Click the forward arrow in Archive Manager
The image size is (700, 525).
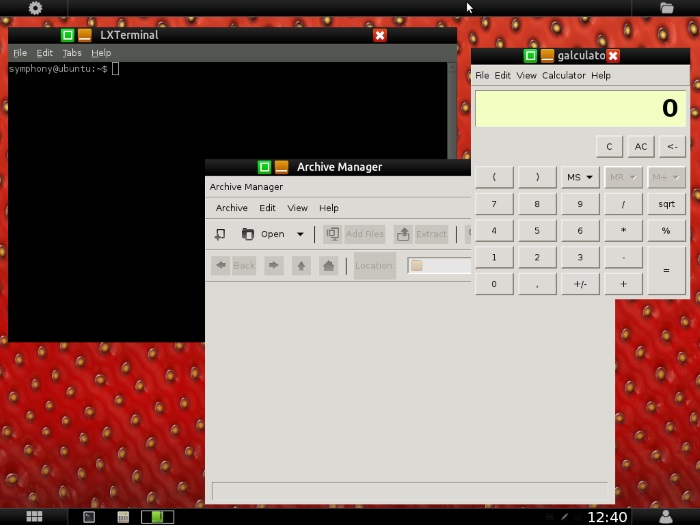tap(274, 266)
